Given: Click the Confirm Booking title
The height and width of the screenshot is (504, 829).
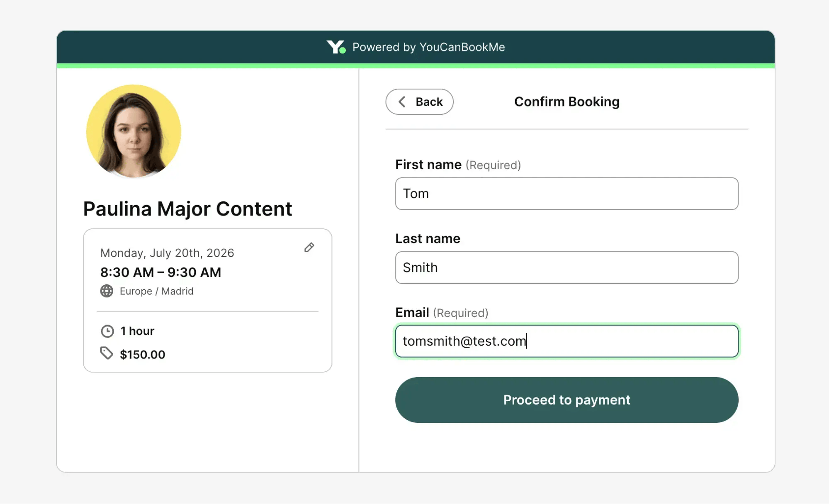Looking at the screenshot, I should (566, 102).
